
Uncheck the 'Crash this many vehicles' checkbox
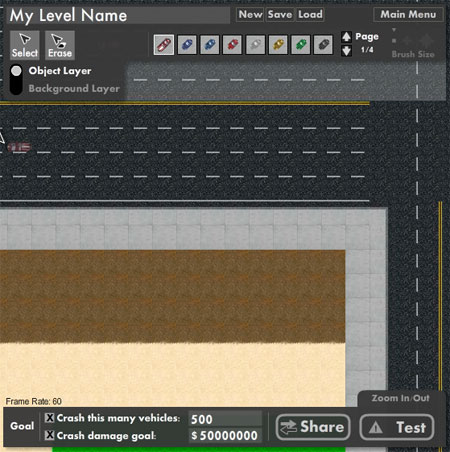click(x=50, y=418)
